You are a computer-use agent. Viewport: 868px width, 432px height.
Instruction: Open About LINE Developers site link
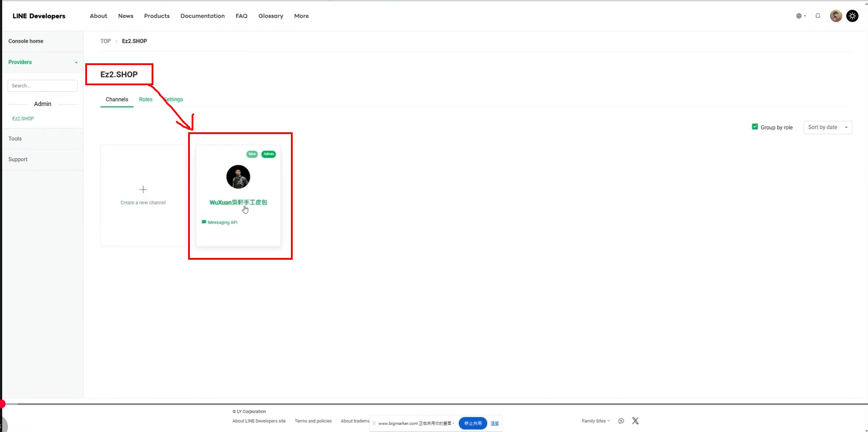pos(259,421)
